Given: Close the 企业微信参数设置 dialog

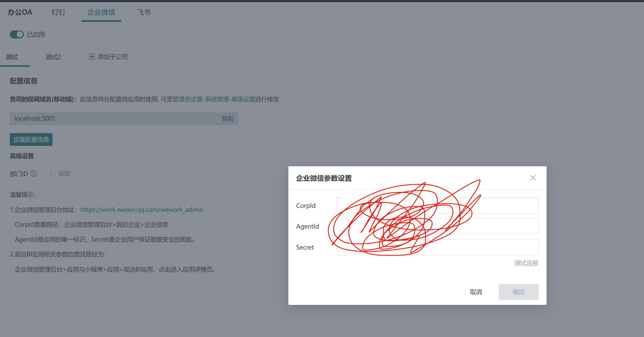Looking at the screenshot, I should pyautogui.click(x=533, y=178).
